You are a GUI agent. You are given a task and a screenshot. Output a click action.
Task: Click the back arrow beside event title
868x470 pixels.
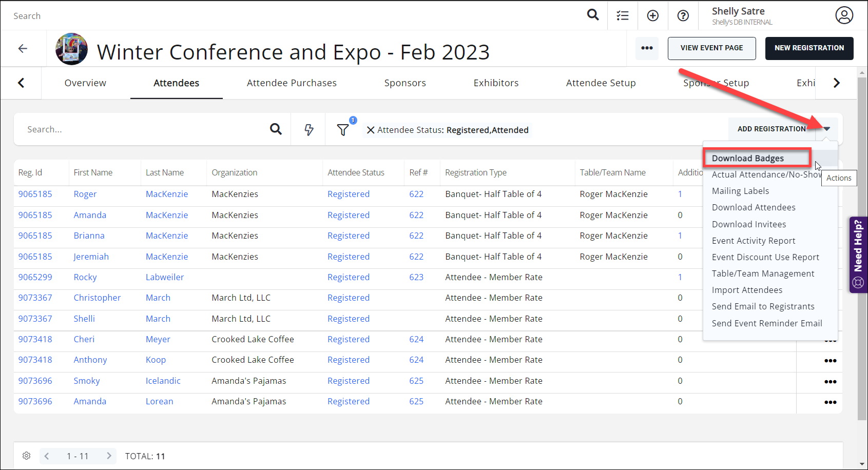click(x=23, y=48)
